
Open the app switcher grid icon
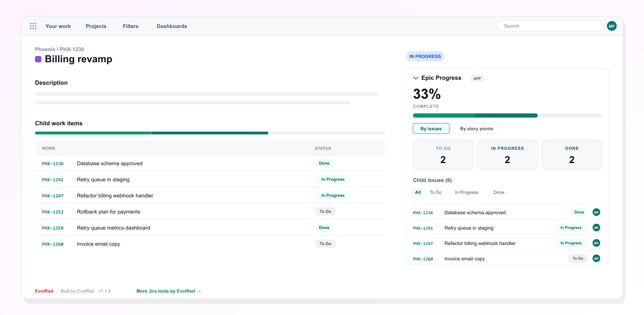(x=33, y=26)
